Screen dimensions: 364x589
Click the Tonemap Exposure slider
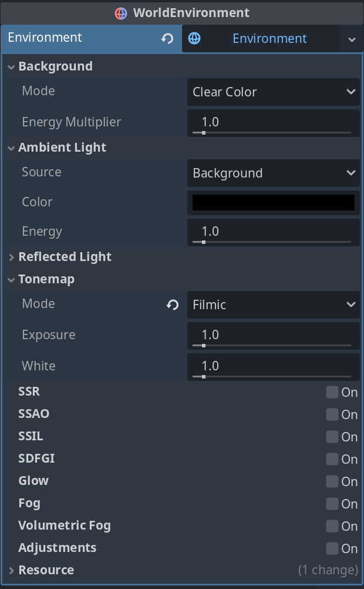pyautogui.click(x=272, y=346)
